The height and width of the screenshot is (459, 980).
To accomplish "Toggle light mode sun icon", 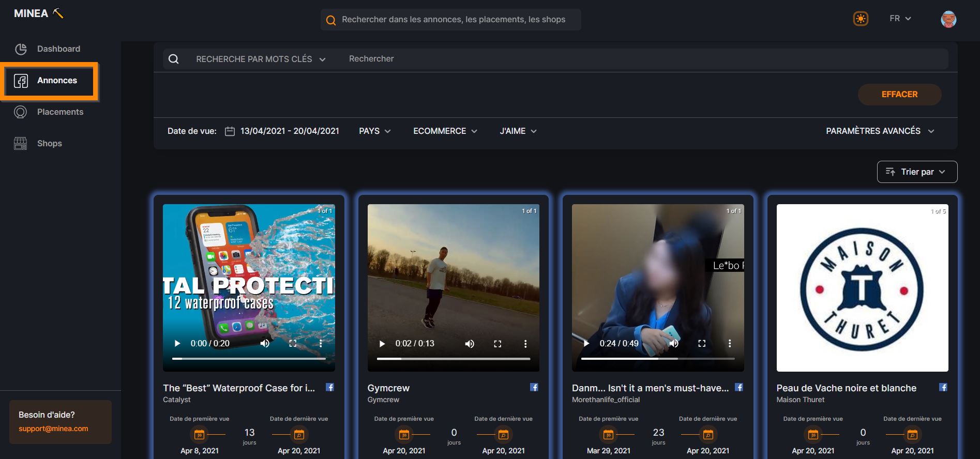I will click(x=861, y=19).
